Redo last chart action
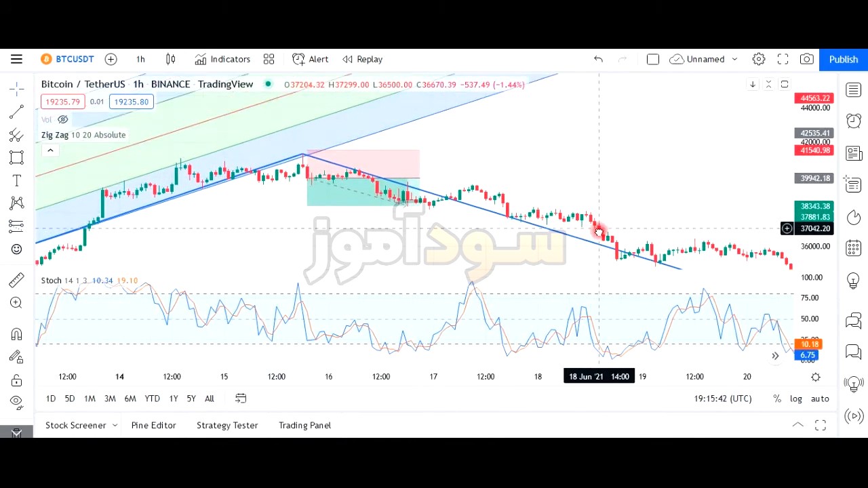This screenshot has height=488, width=868. (623, 59)
